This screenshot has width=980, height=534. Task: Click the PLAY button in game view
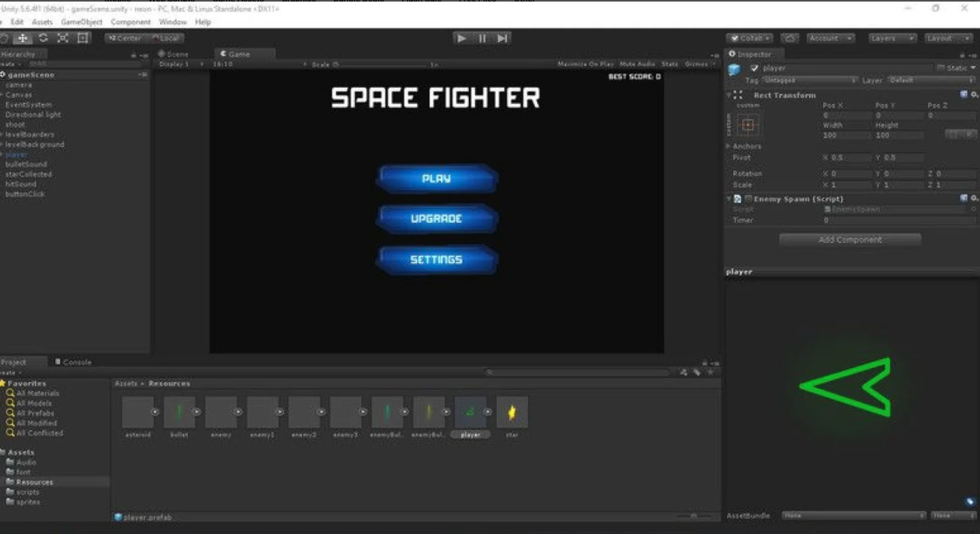coord(436,179)
